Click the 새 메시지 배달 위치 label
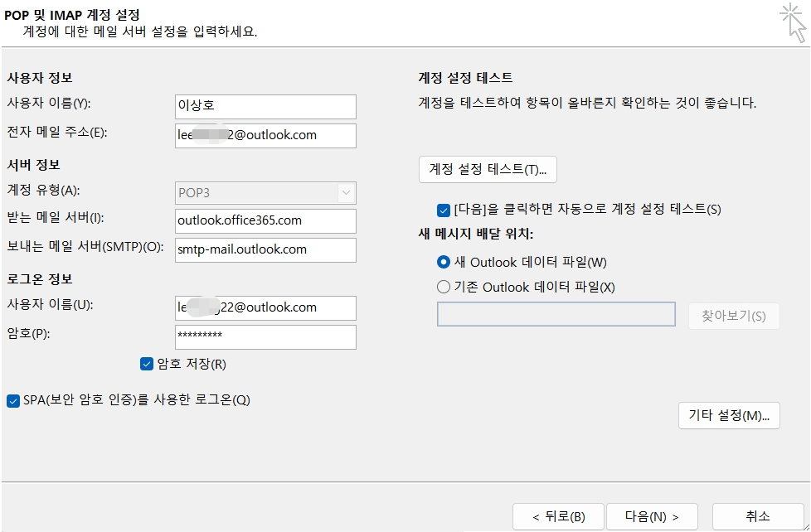Viewport: 811px width, 532px height. pyautogui.click(x=475, y=235)
